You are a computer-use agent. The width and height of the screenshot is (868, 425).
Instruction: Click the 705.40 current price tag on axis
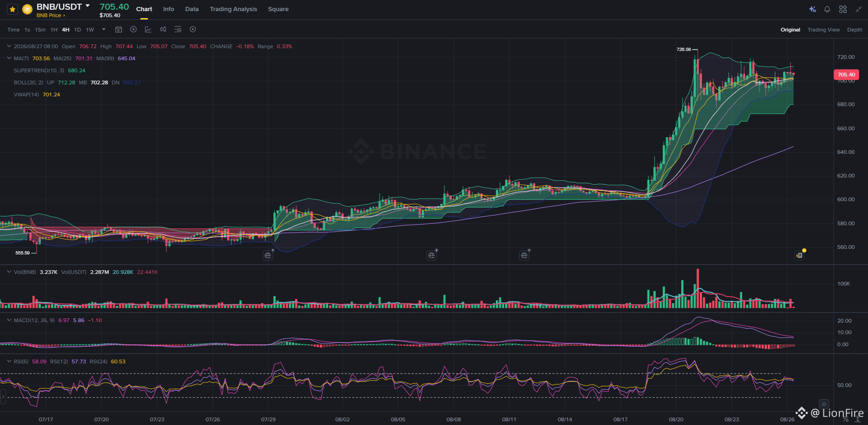tap(846, 75)
